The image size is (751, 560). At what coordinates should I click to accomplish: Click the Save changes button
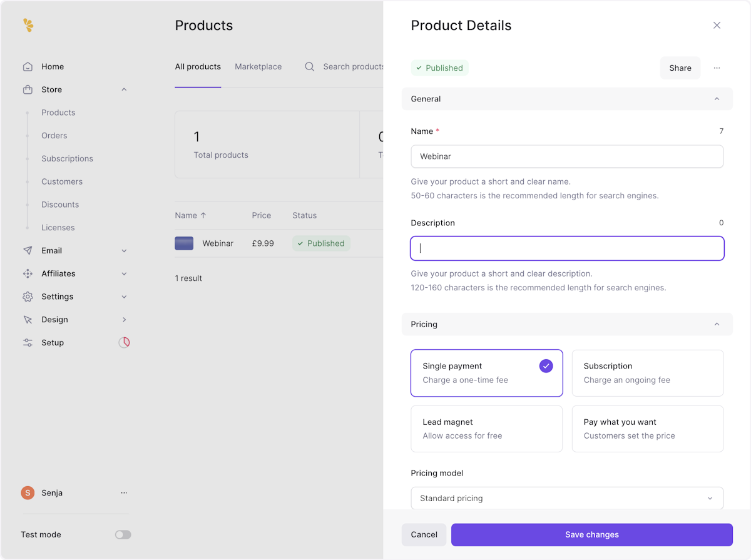point(591,535)
